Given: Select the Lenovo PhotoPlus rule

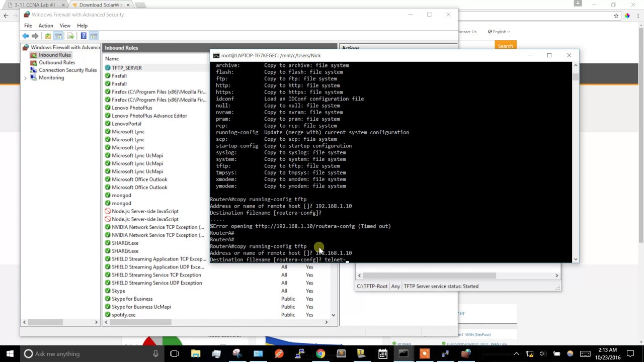Looking at the screenshot, I should click(132, 108).
